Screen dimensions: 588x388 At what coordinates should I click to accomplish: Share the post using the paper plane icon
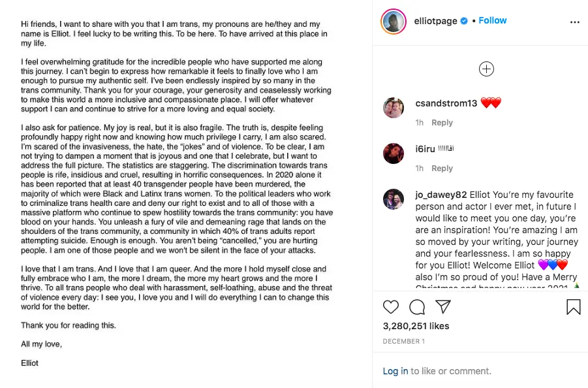click(x=442, y=307)
